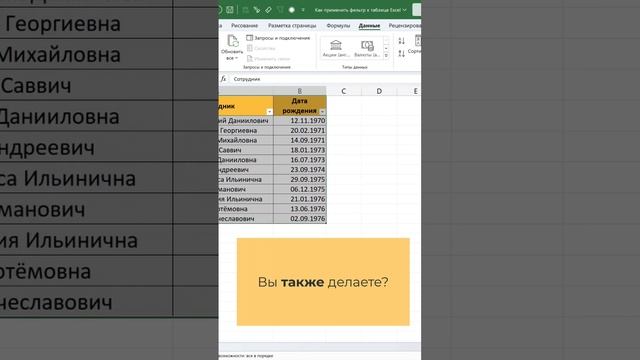Click cell with date 16.07.1973
This screenshot has height=360, width=640.
(300, 160)
